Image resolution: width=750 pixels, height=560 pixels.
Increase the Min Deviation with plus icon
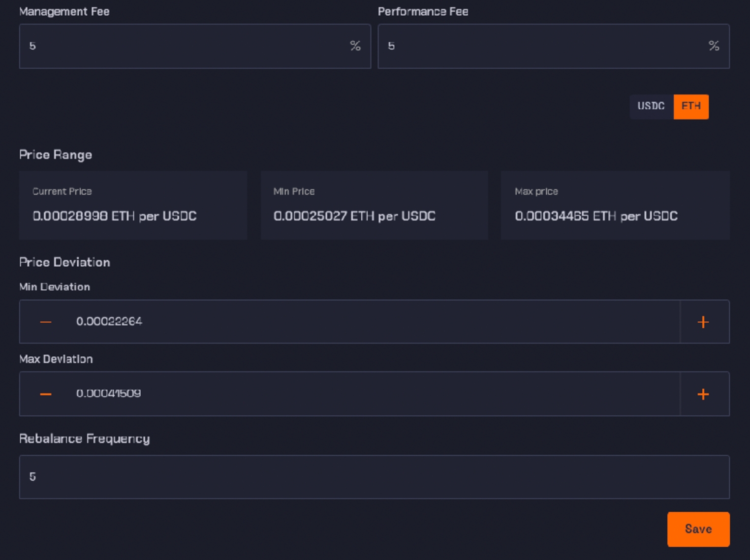703,322
